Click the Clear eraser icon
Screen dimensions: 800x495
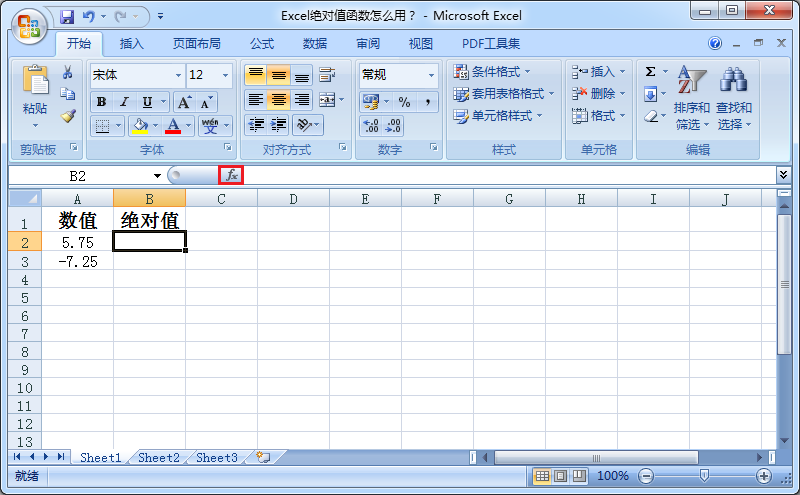point(651,116)
